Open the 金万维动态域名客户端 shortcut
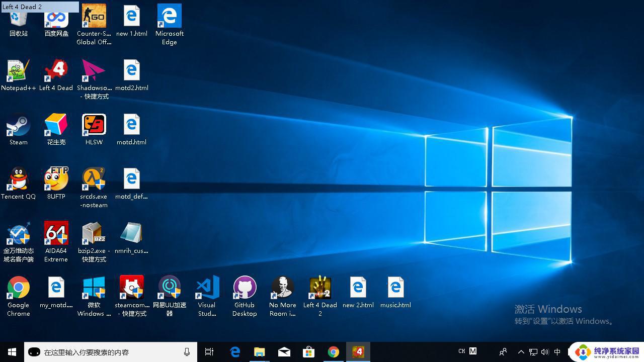 point(19,242)
